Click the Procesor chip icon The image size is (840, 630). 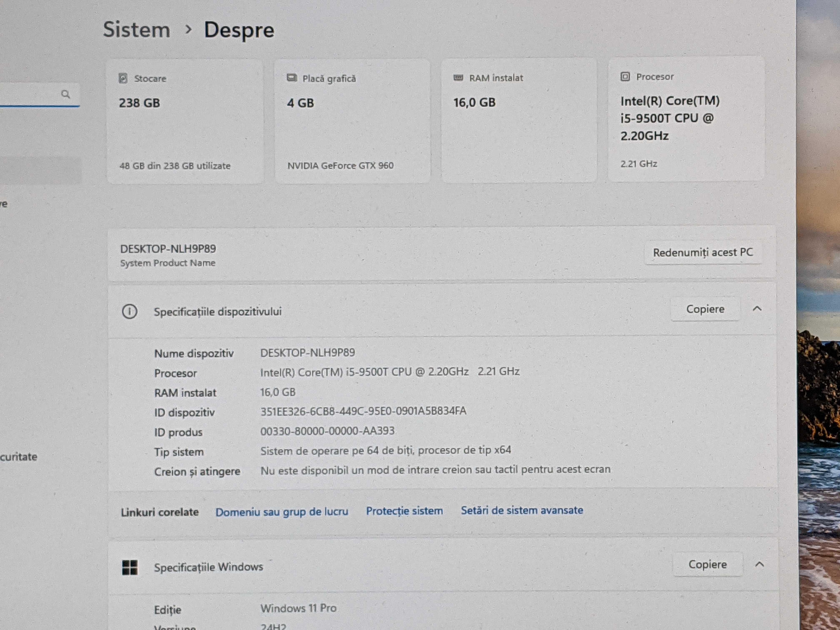coord(625,77)
